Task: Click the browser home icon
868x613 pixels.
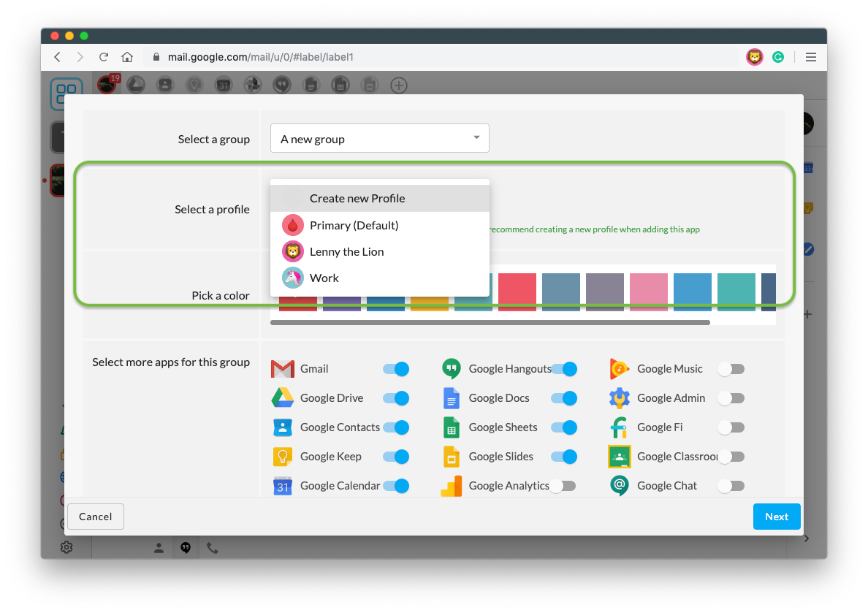Action: coord(127,57)
